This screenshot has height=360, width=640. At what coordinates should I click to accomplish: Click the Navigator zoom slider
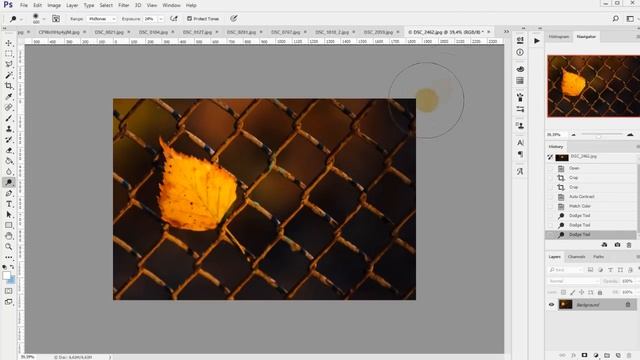(x=602, y=134)
